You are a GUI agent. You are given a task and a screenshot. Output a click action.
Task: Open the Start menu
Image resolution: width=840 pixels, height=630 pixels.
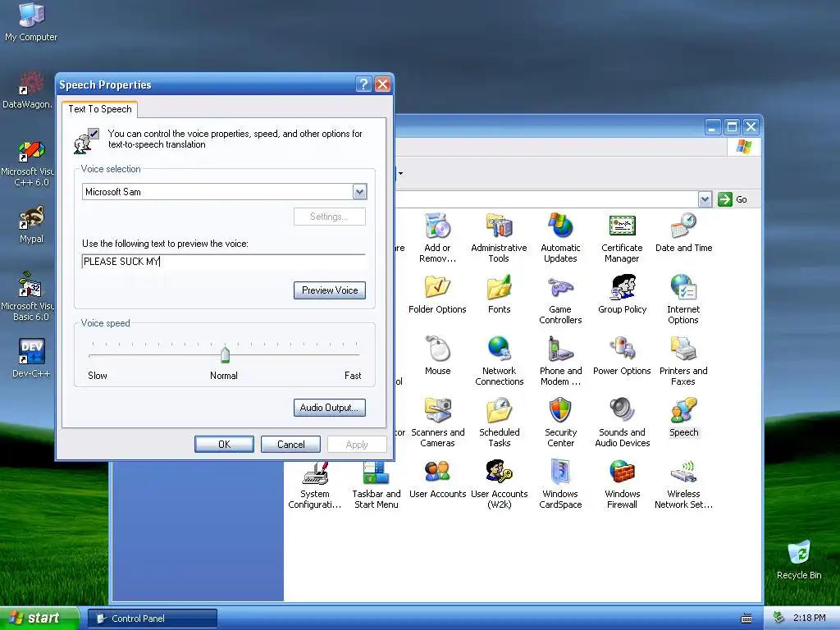[39, 619]
